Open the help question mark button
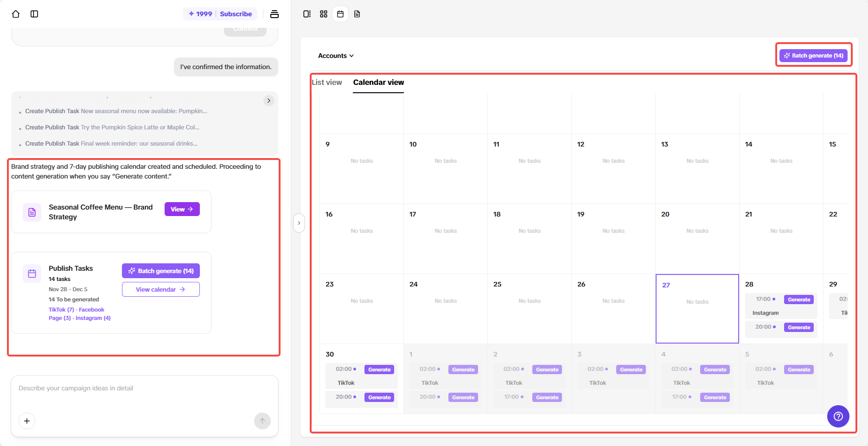Image resolution: width=868 pixels, height=446 pixels. [838, 416]
